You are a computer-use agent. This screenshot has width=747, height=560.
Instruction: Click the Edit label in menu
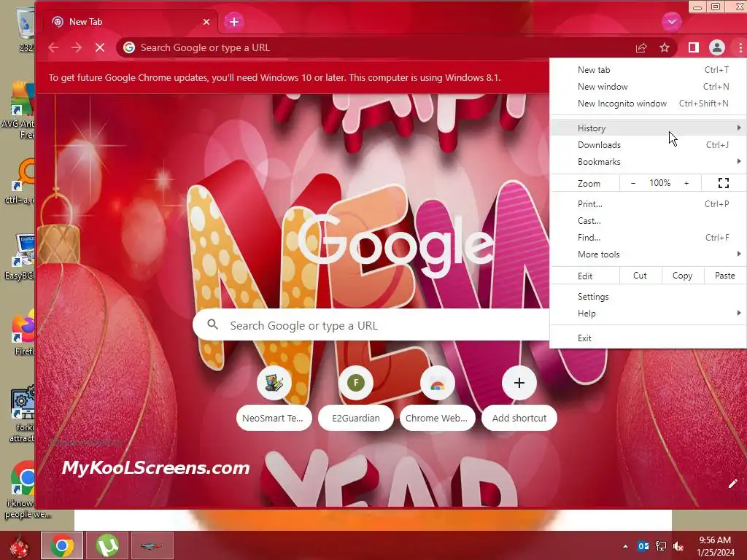(585, 276)
